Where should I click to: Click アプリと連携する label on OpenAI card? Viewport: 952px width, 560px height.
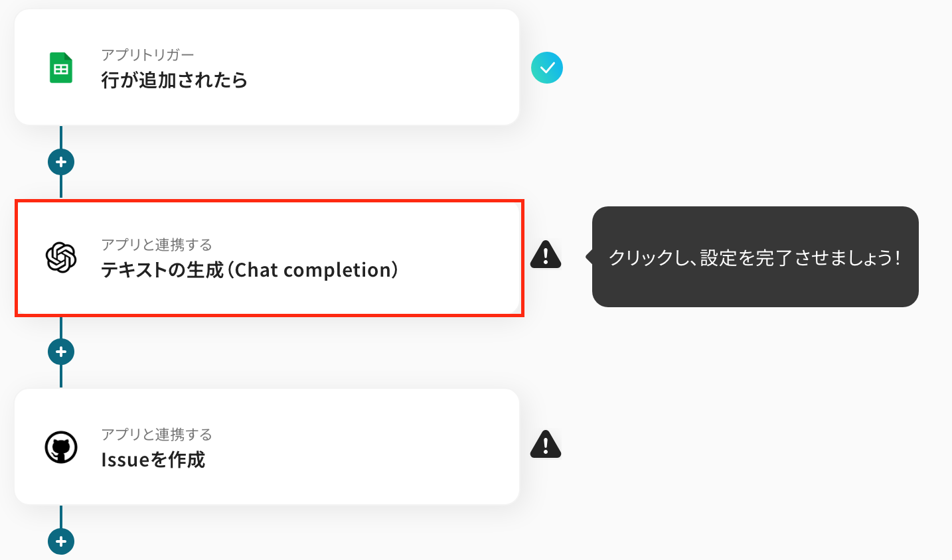point(157,245)
